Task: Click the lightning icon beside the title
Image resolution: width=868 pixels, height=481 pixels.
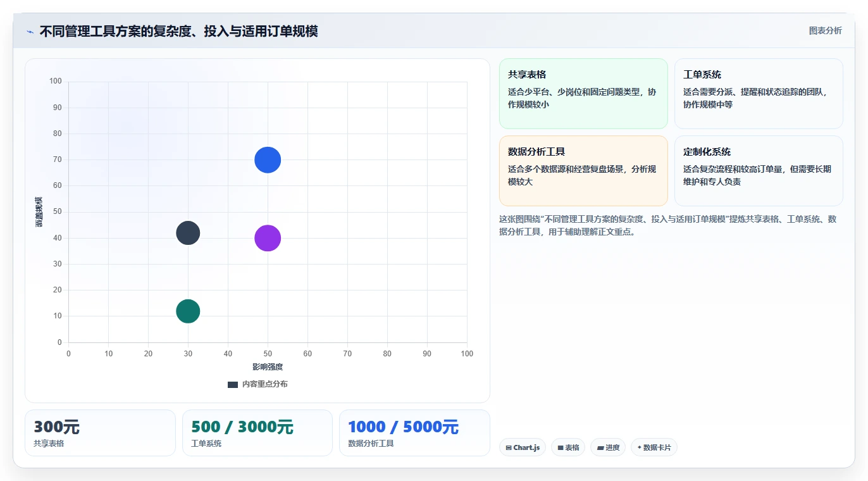Action: [30, 32]
